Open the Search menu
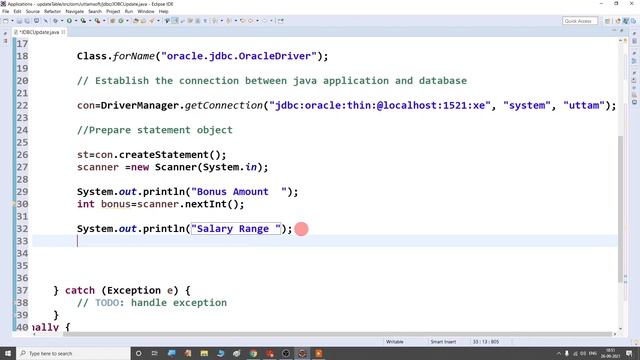The height and width of the screenshot is (360, 640). pos(95,11)
